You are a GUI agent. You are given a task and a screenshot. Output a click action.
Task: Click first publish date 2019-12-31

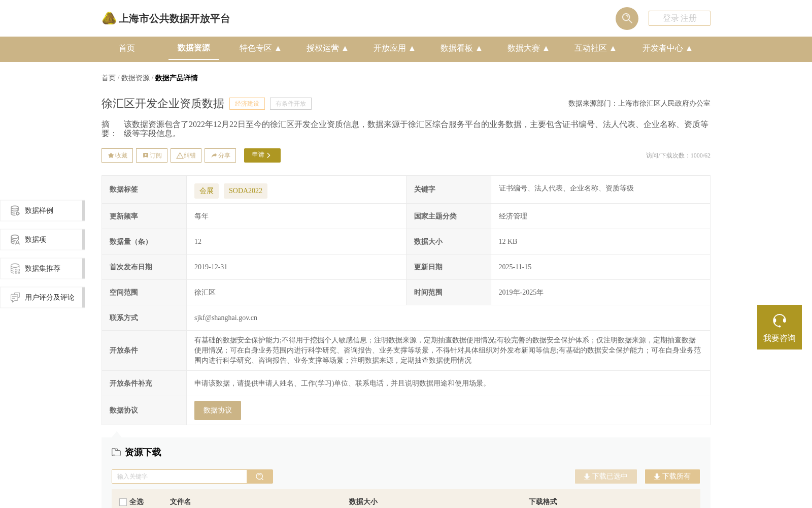tap(211, 267)
